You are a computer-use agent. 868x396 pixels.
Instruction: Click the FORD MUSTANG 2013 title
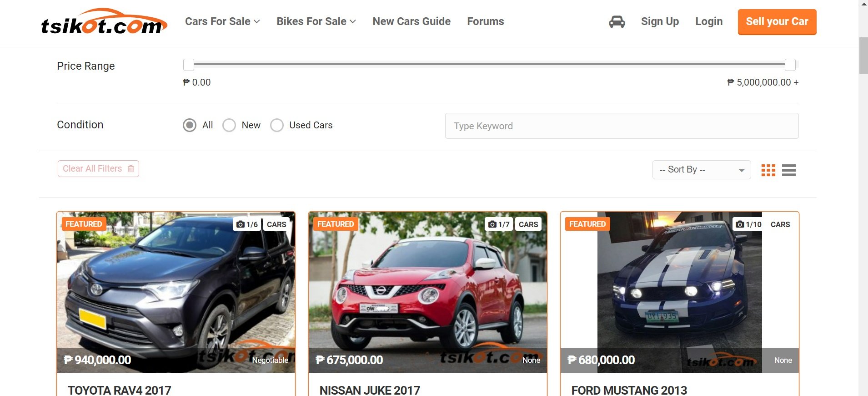pos(629,390)
